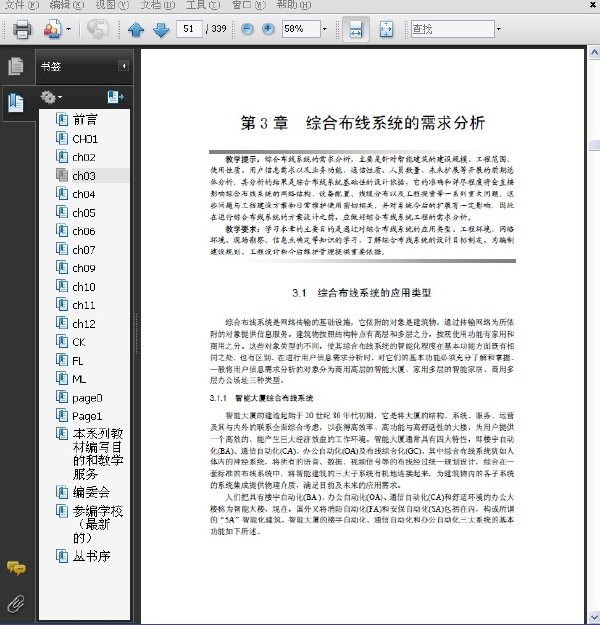Open the comments panel icon

16,567
